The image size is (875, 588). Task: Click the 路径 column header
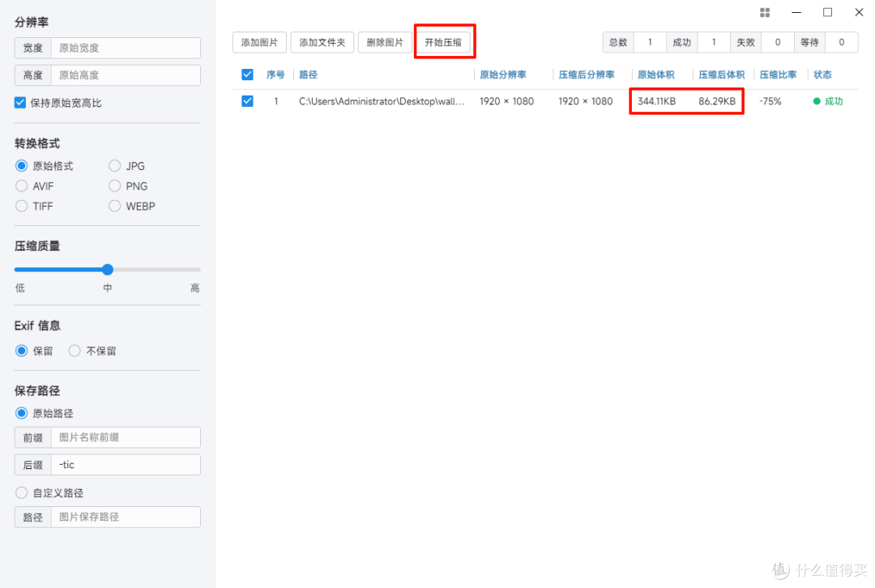click(x=308, y=75)
